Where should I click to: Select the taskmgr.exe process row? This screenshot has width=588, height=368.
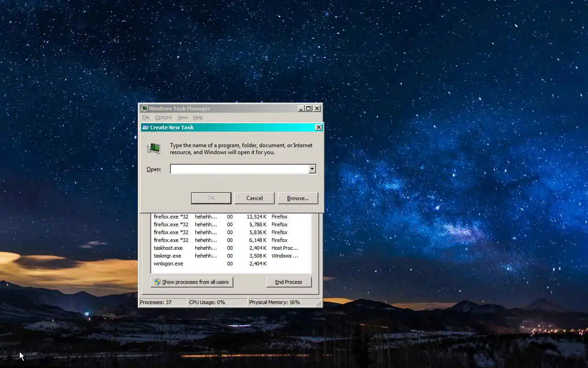click(x=232, y=256)
